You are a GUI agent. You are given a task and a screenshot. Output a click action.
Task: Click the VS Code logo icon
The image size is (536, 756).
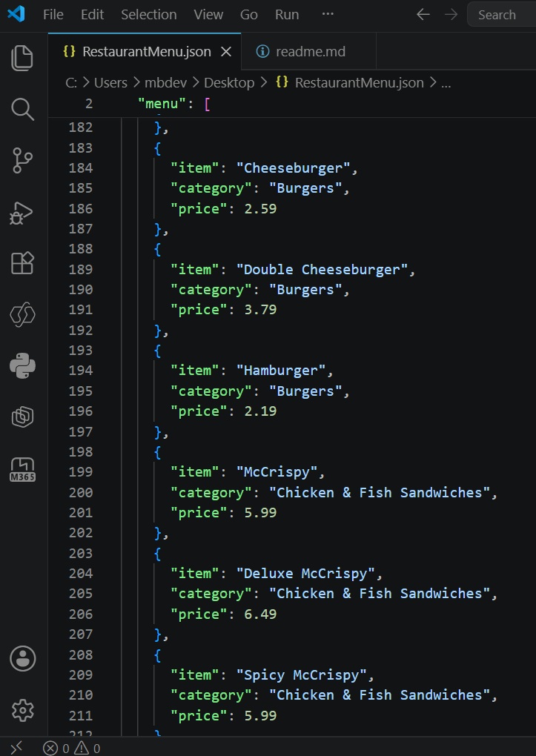pos(16,15)
